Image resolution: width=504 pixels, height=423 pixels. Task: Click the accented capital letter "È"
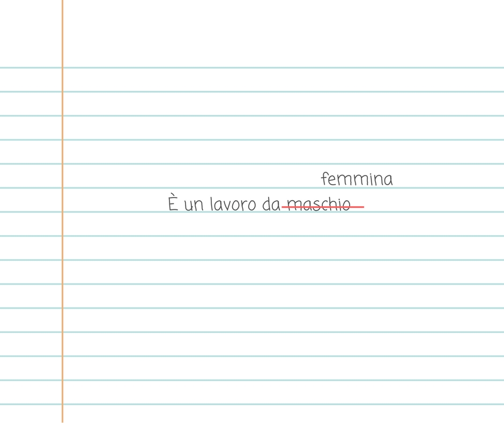coord(173,202)
